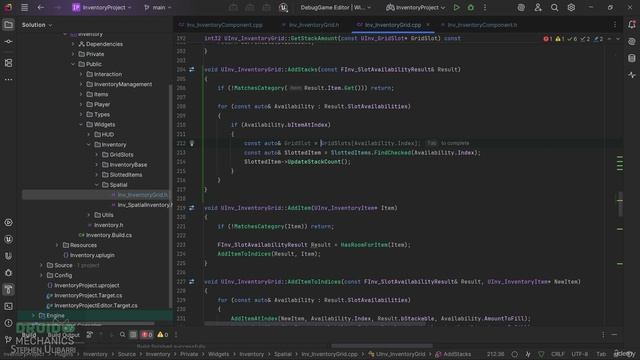Open the Problems tool window icon
The height and width of the screenshot is (360, 640).
pyautogui.click(x=8, y=323)
